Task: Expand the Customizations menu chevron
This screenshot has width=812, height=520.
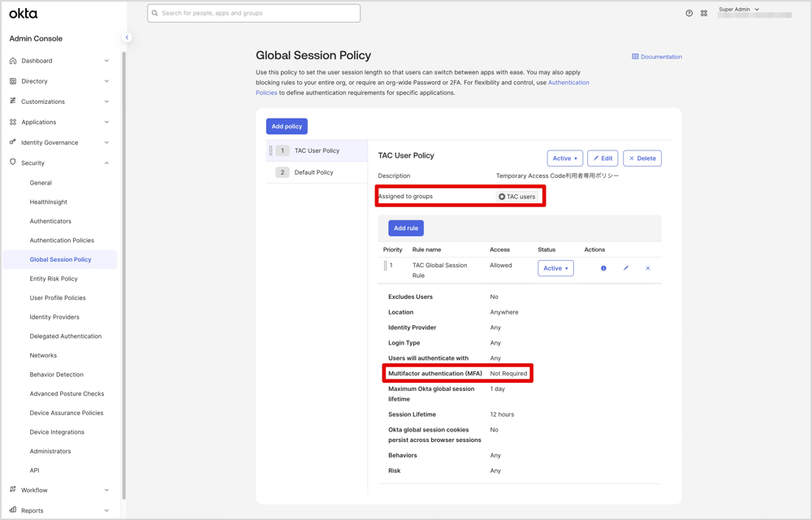Action: click(x=106, y=102)
